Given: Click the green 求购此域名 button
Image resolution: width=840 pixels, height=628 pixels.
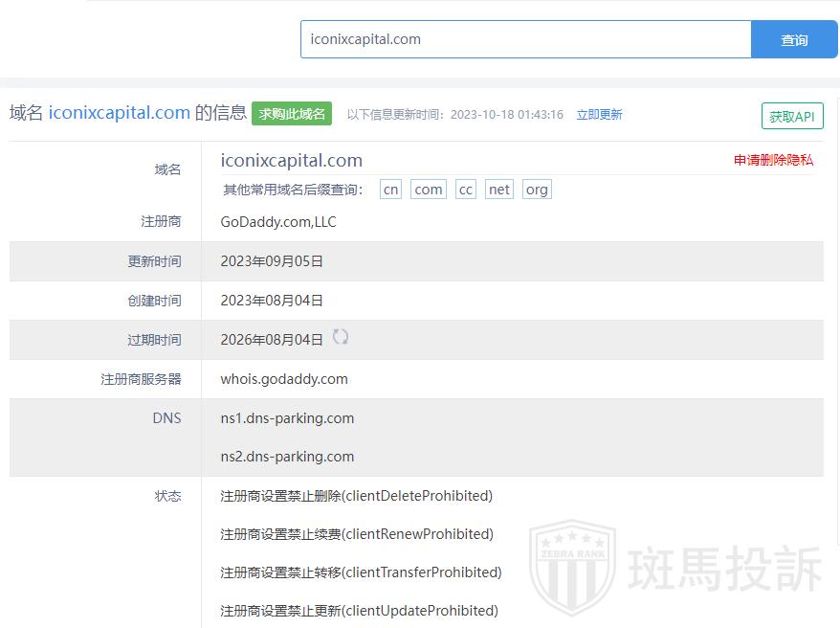Looking at the screenshot, I should coord(292,114).
